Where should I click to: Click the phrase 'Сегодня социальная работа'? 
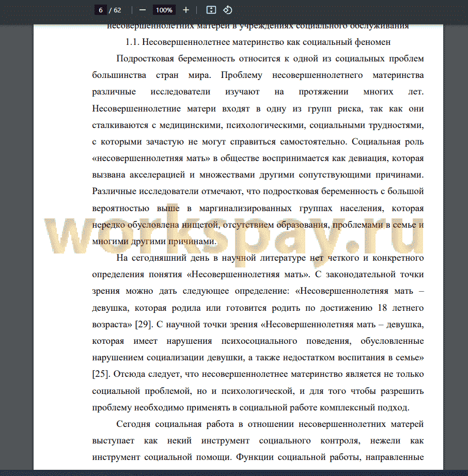(175, 424)
